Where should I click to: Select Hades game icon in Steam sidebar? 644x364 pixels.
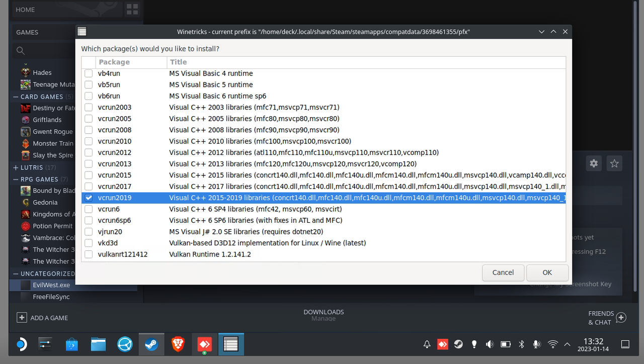coord(25,72)
